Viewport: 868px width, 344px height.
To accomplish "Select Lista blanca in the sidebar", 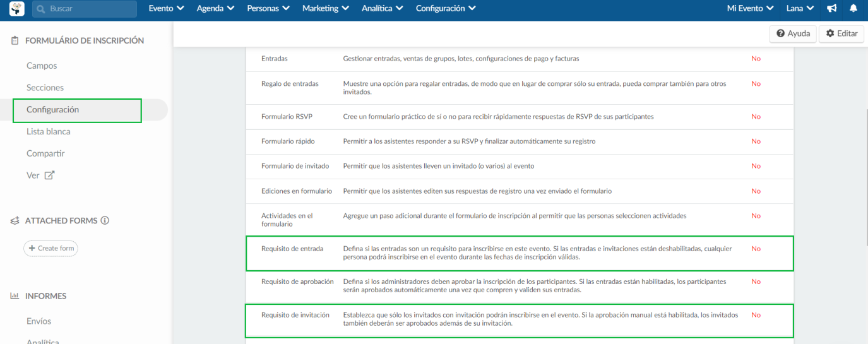I will tap(49, 132).
